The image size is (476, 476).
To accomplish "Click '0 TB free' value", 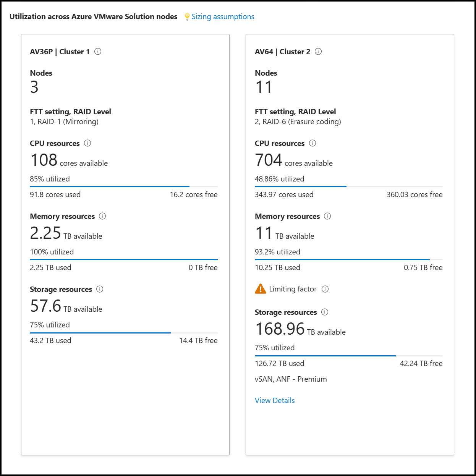I will (x=203, y=267).
